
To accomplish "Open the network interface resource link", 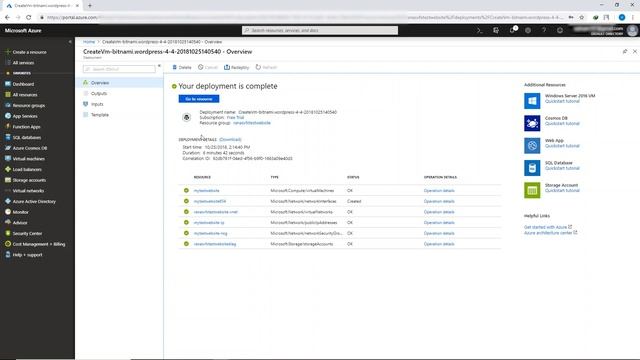I will coord(210,201).
